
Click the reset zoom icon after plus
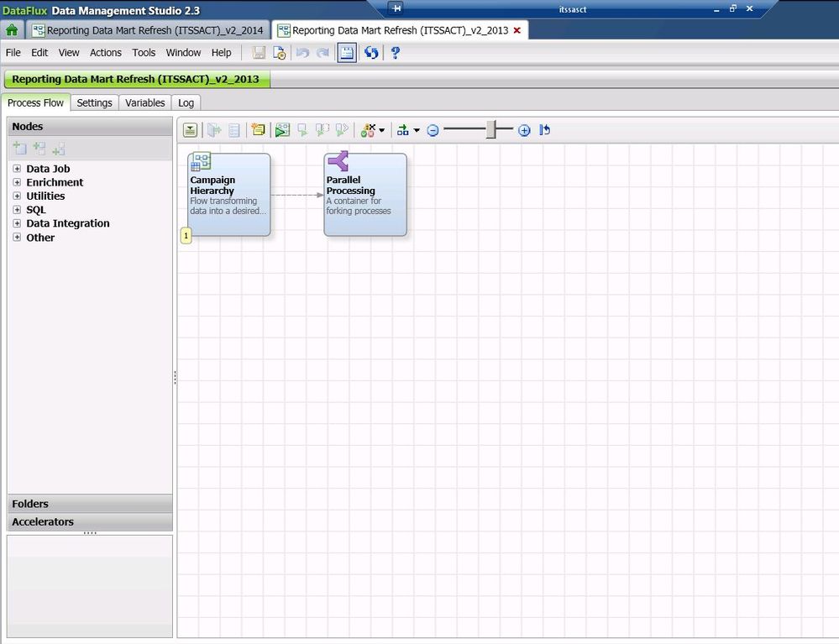click(545, 130)
